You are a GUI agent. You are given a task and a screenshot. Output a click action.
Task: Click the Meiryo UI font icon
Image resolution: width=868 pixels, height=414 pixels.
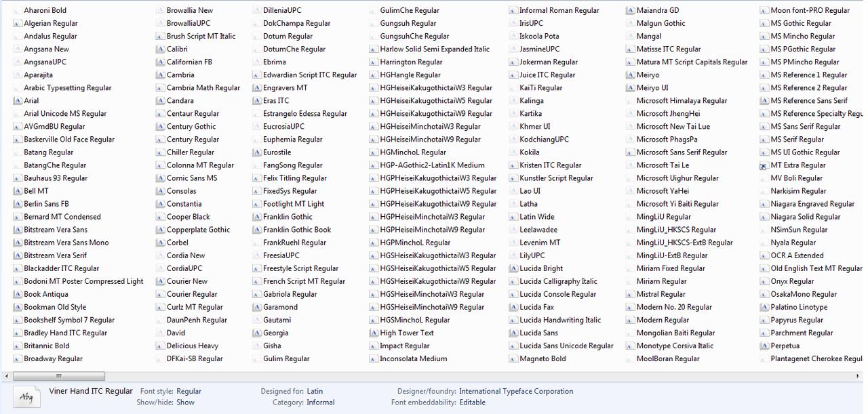pos(629,88)
